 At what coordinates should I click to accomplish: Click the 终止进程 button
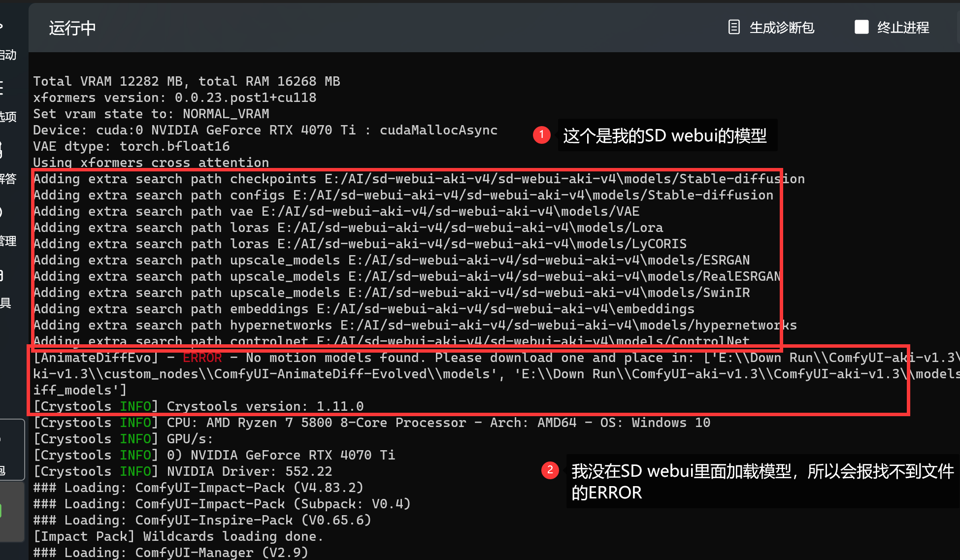click(x=892, y=28)
